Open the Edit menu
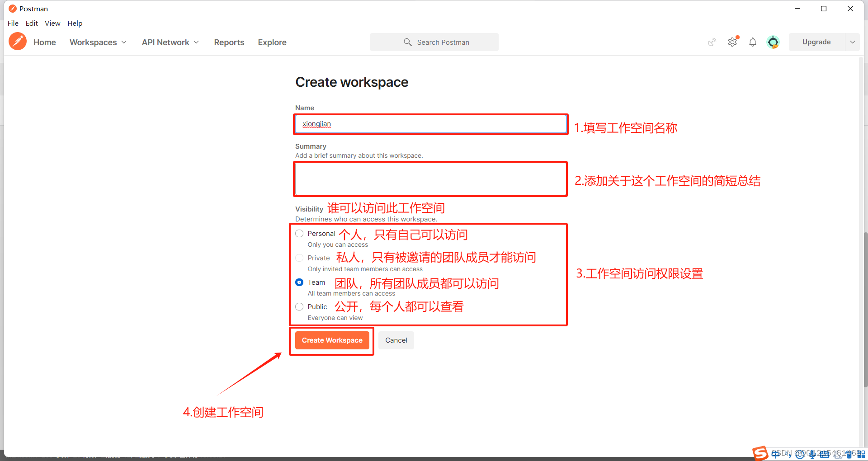 [x=32, y=23]
